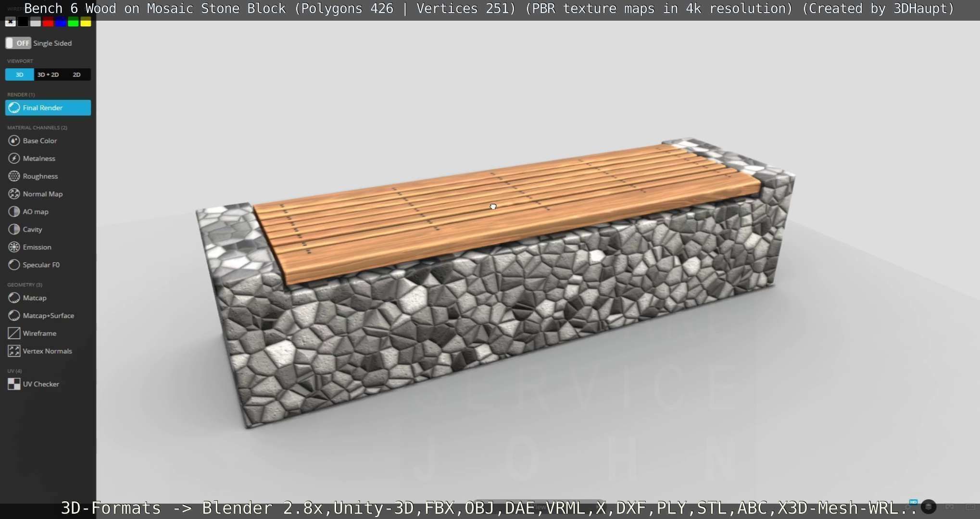Show the Base Color channel
980x519 pixels.
33,141
